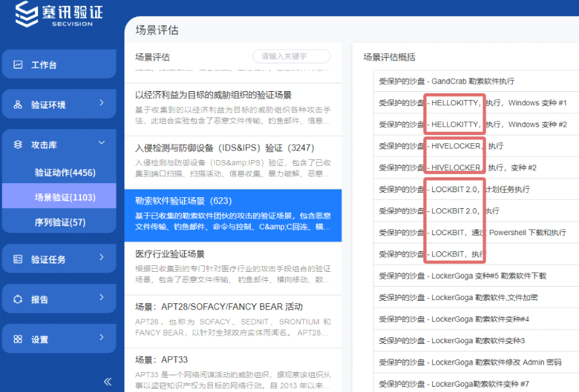Click 场景评估概括 panel heading

coord(389,57)
